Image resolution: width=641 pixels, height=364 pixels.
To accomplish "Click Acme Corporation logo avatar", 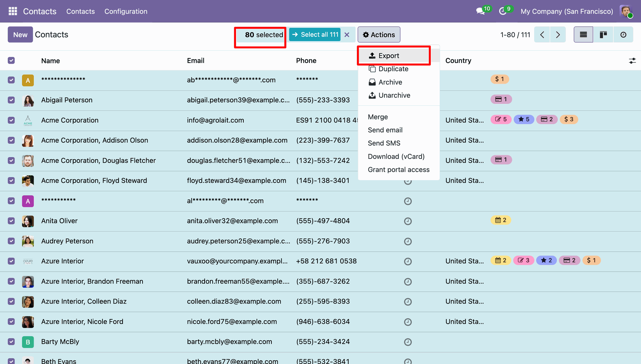I will tap(28, 120).
